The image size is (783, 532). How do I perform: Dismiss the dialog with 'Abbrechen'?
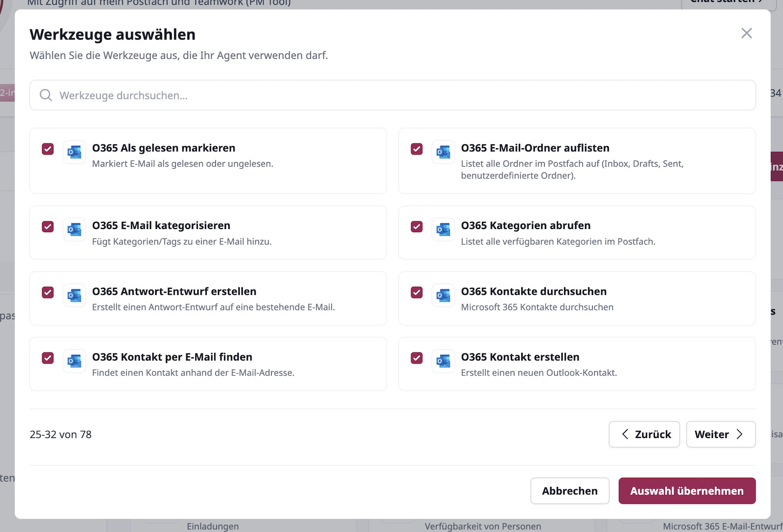coord(570,491)
